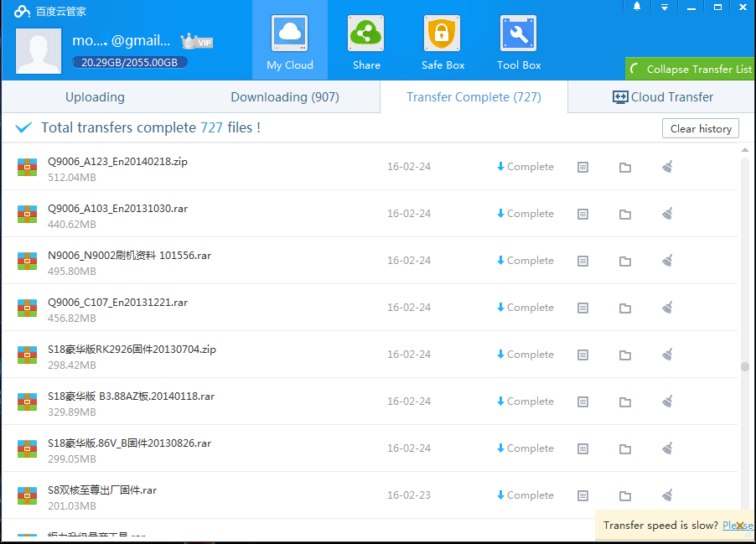Clear the Q9006_A103_En20131030.rar record

coord(668,214)
